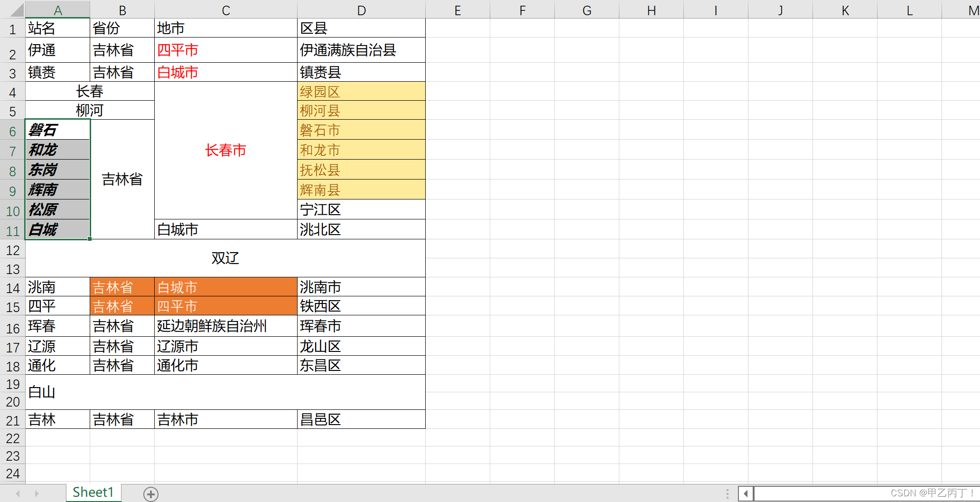The width and height of the screenshot is (980, 502).
Task: Click the 站名 header cell
Action: point(58,28)
